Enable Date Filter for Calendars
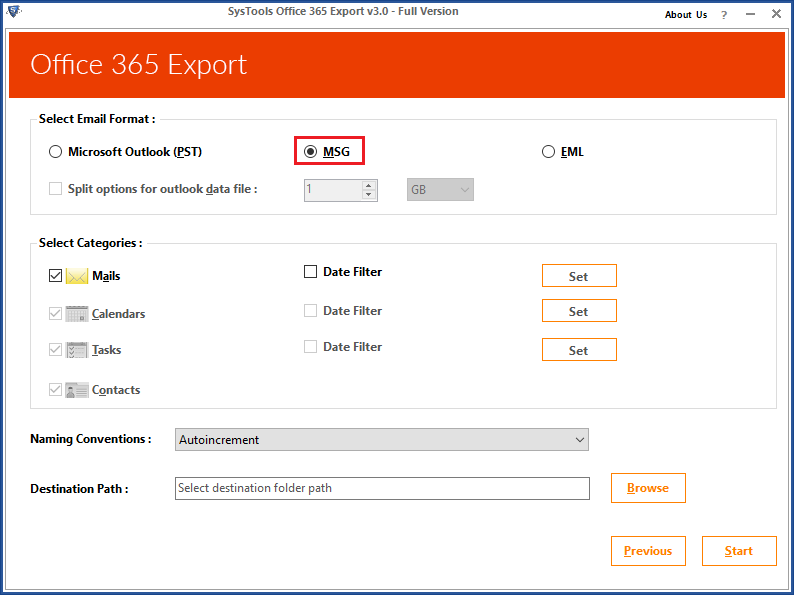The width and height of the screenshot is (794, 595). pos(310,310)
